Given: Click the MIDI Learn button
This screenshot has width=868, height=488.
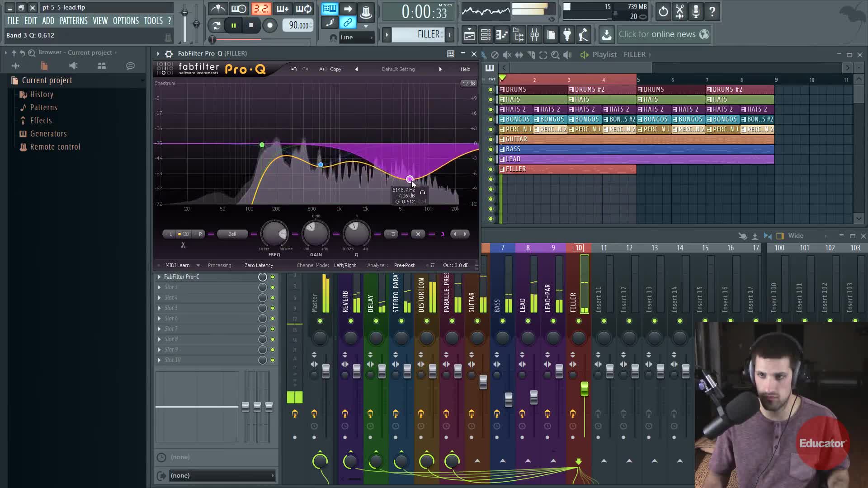Looking at the screenshot, I should pyautogui.click(x=178, y=265).
